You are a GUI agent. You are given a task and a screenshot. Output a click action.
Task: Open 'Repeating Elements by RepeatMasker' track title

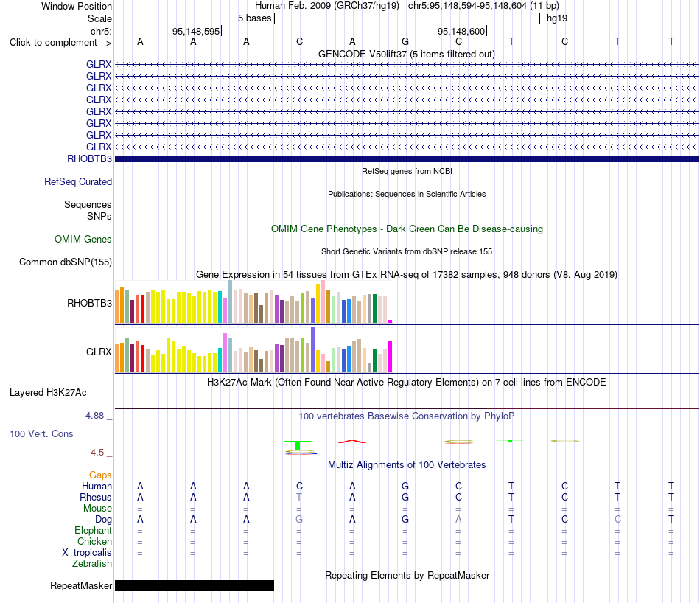(x=407, y=575)
